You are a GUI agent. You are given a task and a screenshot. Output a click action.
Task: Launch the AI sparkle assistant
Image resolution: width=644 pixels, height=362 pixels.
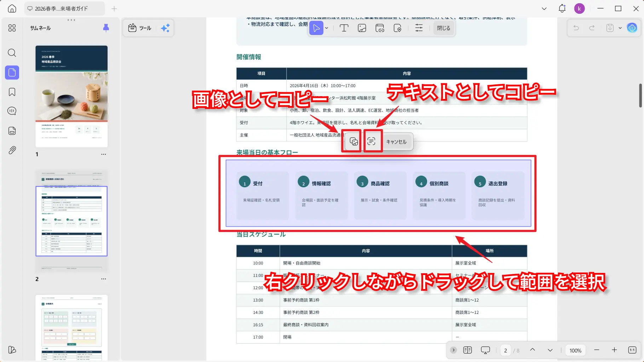coord(165,28)
